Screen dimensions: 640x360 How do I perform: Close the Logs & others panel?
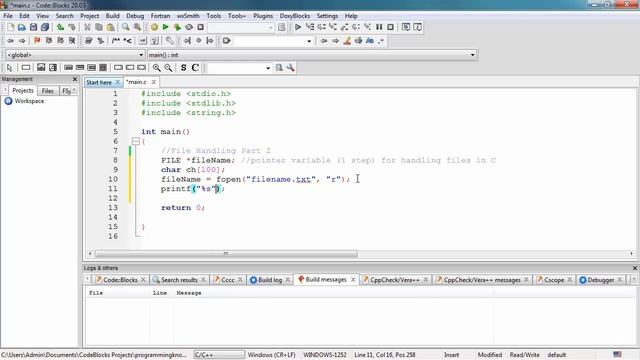[x=635, y=268]
